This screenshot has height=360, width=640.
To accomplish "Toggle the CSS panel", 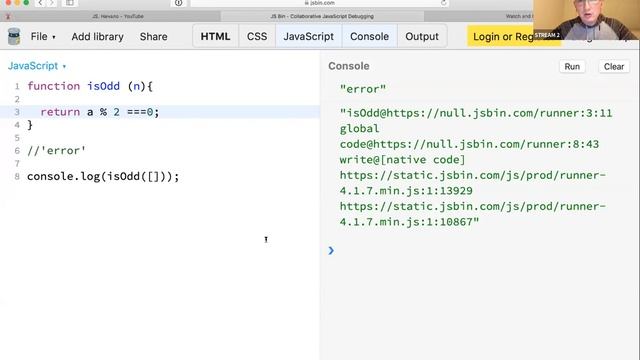I will click(x=257, y=36).
